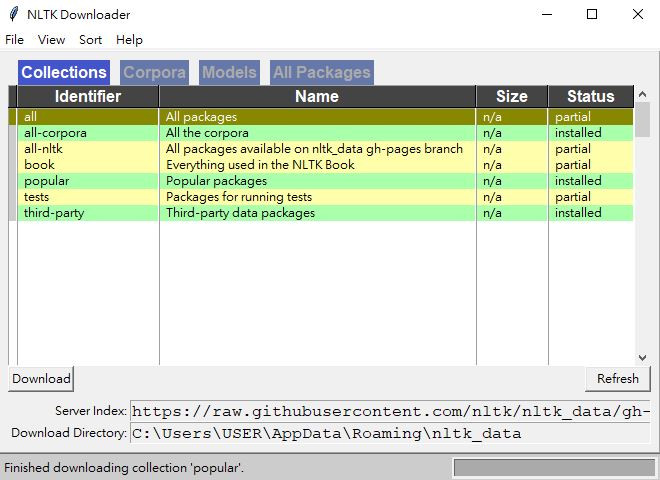Switch to the Corpora tab
Viewport: 660px width, 480px height.
coord(154,72)
